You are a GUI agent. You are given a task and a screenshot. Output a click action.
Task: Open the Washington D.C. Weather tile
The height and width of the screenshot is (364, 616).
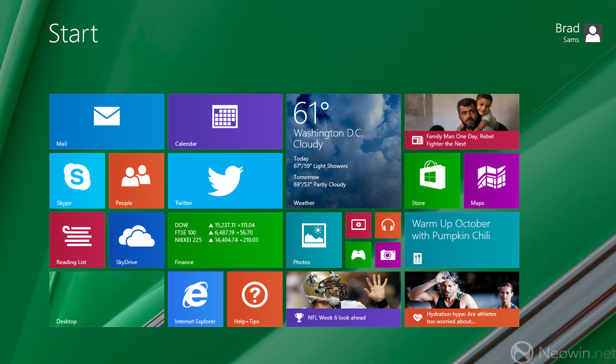tap(343, 150)
